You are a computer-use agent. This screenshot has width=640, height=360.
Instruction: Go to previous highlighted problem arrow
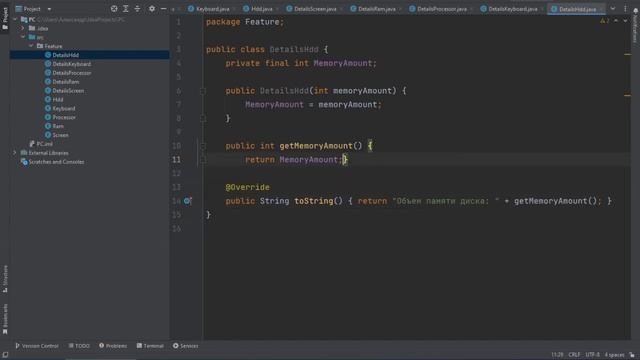click(x=616, y=21)
